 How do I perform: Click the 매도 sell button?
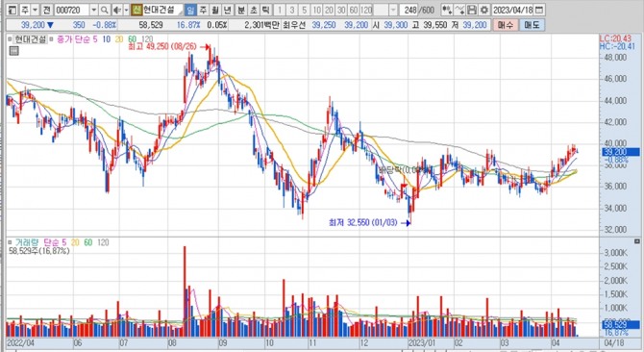[x=532, y=25]
